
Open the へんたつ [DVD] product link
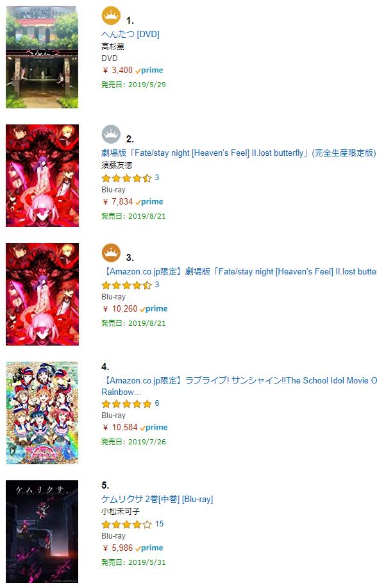(131, 34)
